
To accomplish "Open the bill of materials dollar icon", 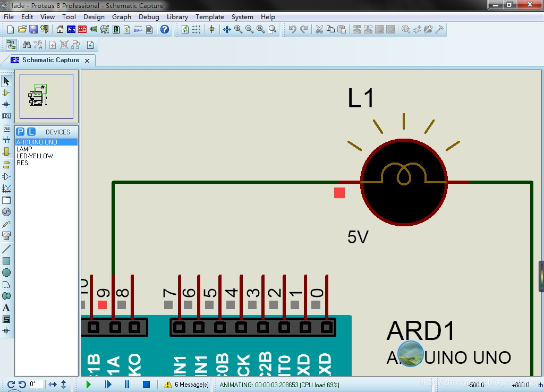I will tap(127, 30).
